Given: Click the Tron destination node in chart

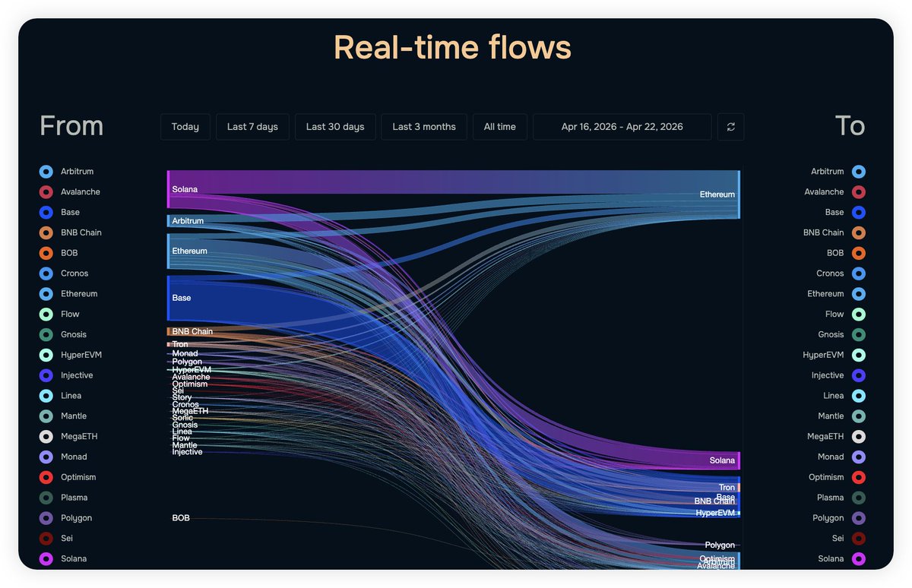Looking at the screenshot, I should (x=738, y=488).
